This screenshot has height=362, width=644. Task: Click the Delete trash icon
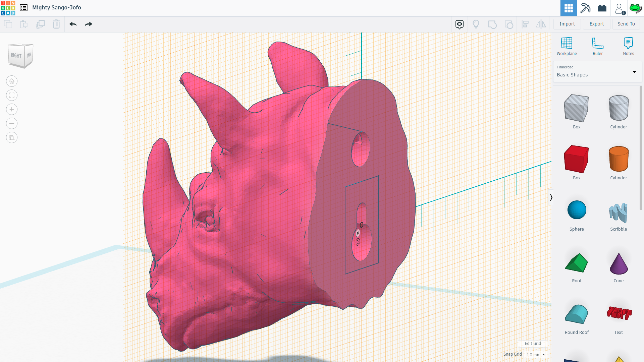pos(56,24)
